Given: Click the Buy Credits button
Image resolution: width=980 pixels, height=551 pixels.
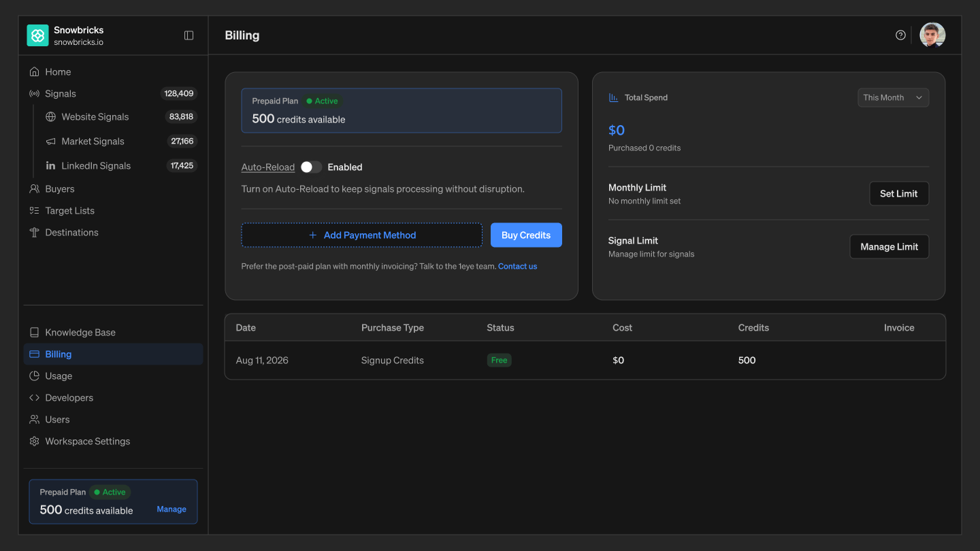Looking at the screenshot, I should coord(526,235).
